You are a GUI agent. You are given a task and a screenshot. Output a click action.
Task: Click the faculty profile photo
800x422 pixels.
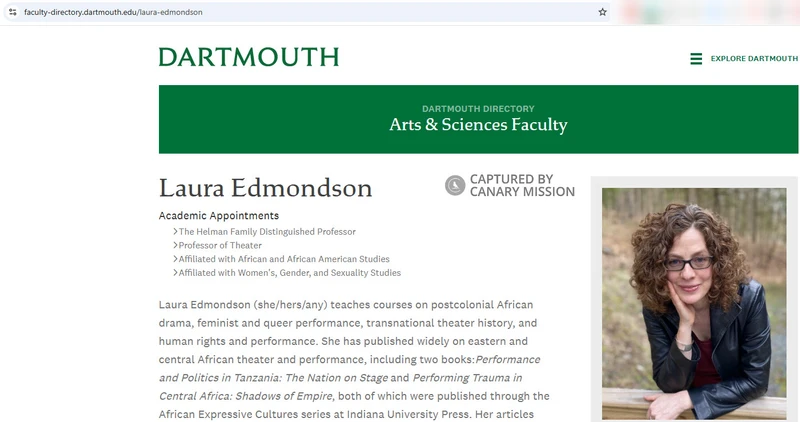click(694, 304)
